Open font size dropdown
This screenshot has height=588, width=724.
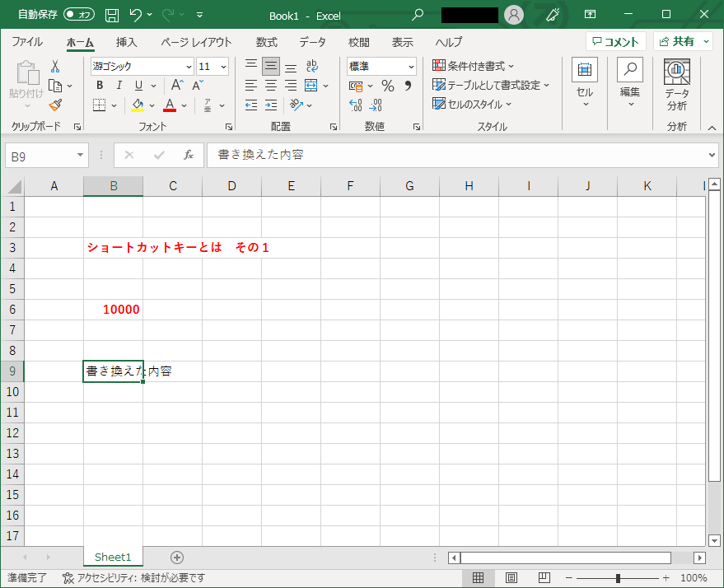[x=223, y=67]
